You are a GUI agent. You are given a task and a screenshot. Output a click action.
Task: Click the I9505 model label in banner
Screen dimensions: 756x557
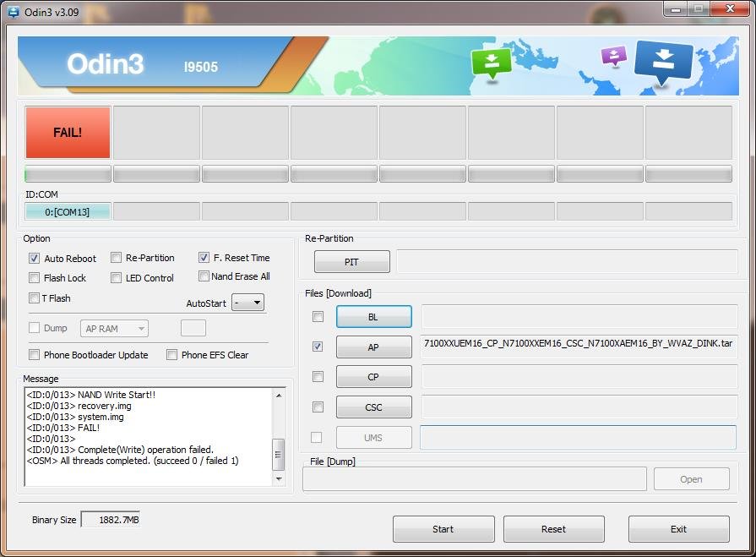click(x=200, y=67)
